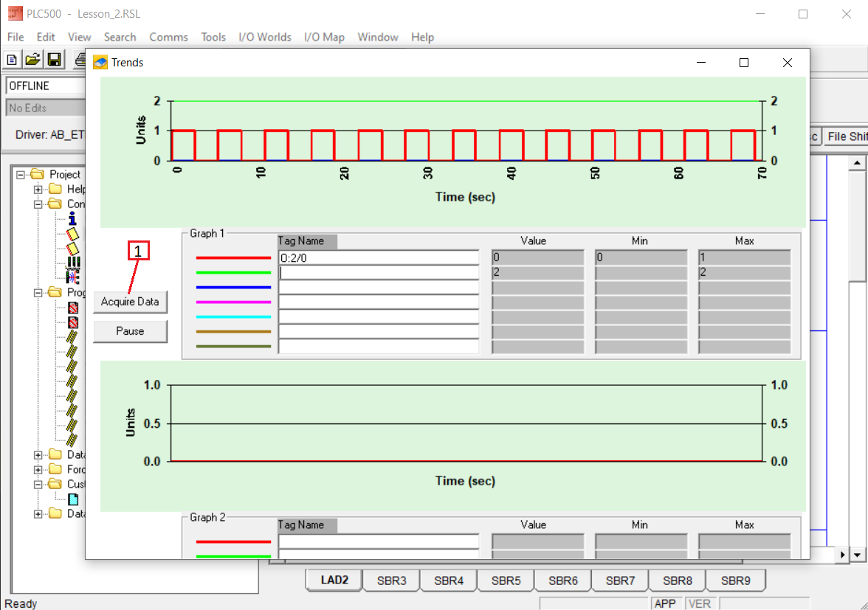Click the Pause button in Trends

(130, 331)
